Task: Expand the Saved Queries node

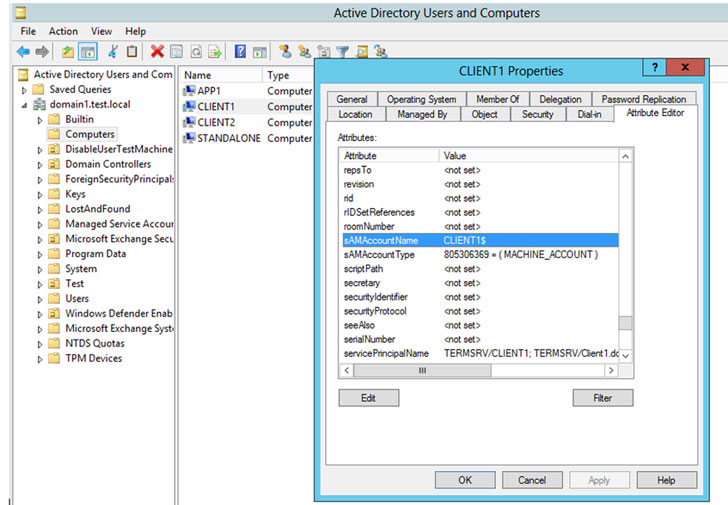Action: (25, 89)
